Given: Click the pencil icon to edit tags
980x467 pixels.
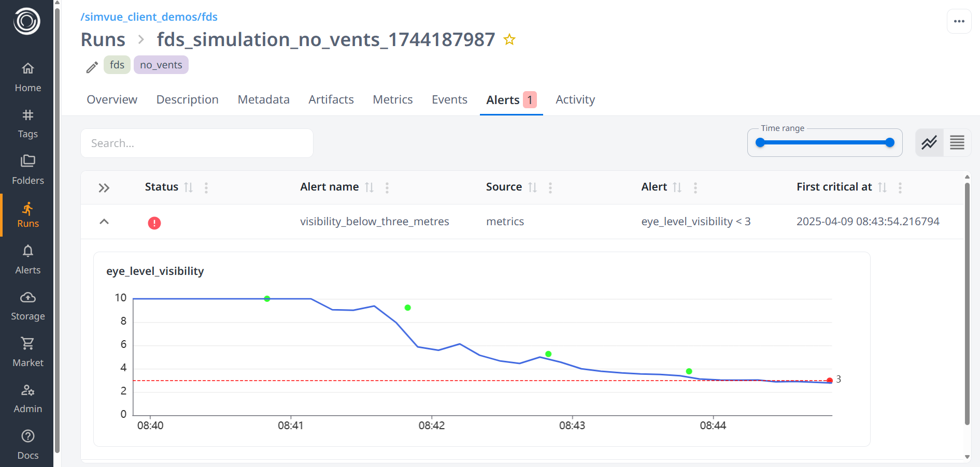Looking at the screenshot, I should [92, 67].
